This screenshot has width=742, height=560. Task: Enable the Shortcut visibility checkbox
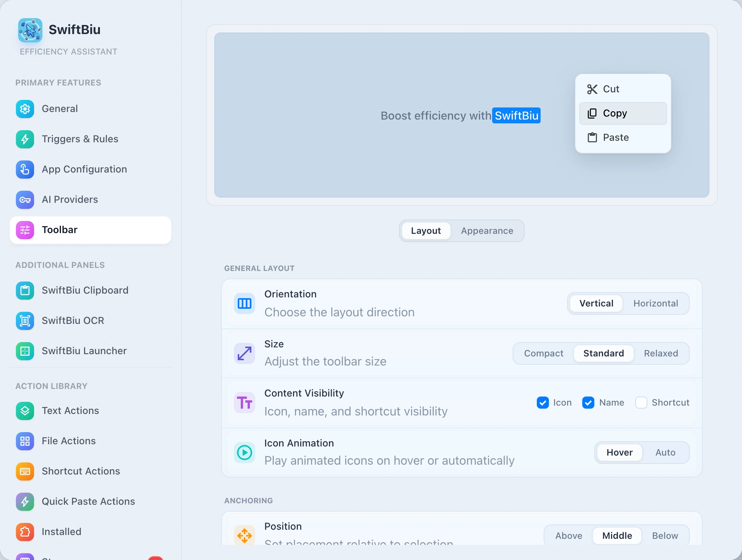641,403
